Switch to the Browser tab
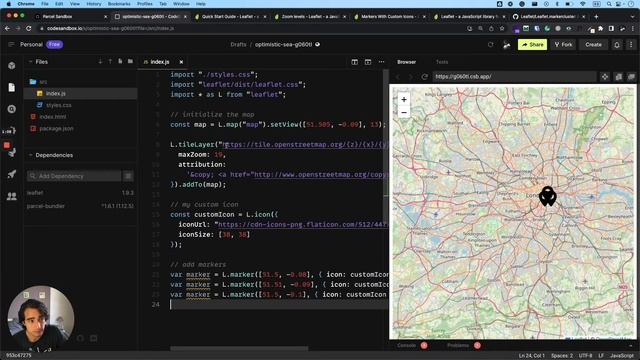This screenshot has width=640, height=360. tap(407, 62)
